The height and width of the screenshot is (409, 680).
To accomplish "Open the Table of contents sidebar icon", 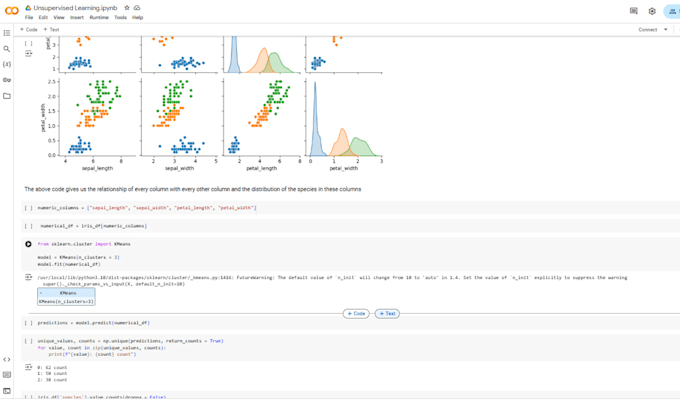I will point(7,33).
